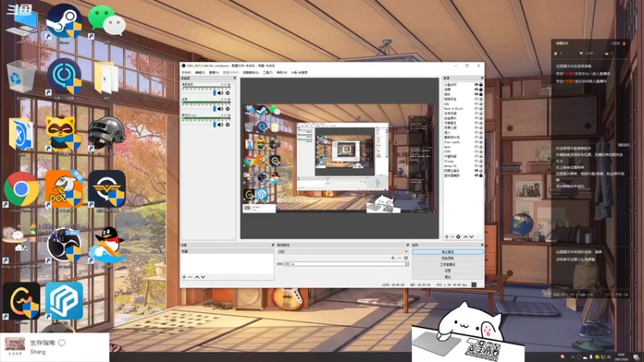Open the Tools menu in OBS
Screen dimensions: 644x362
(x=267, y=72)
